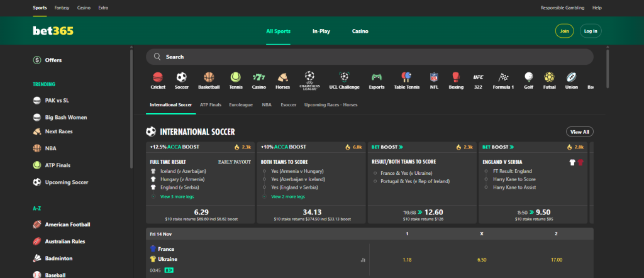Select the NBA sub-tab
Viewport: 644px width, 278px height.
267,104
